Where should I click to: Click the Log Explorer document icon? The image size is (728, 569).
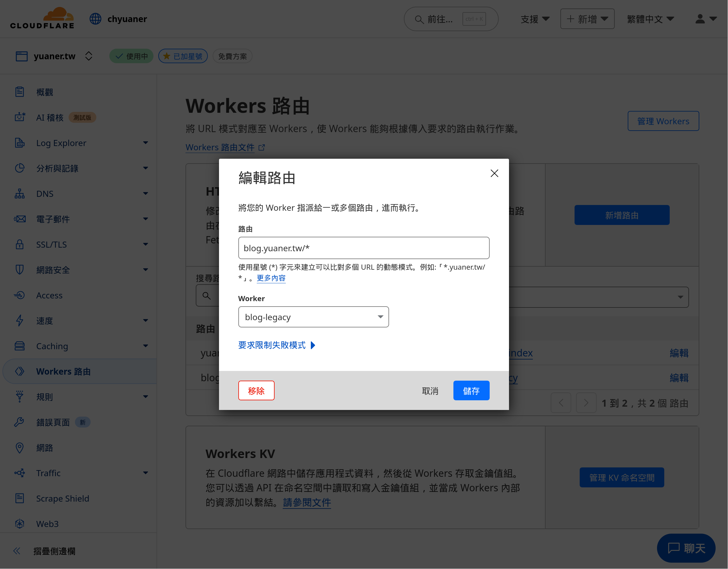20,142
